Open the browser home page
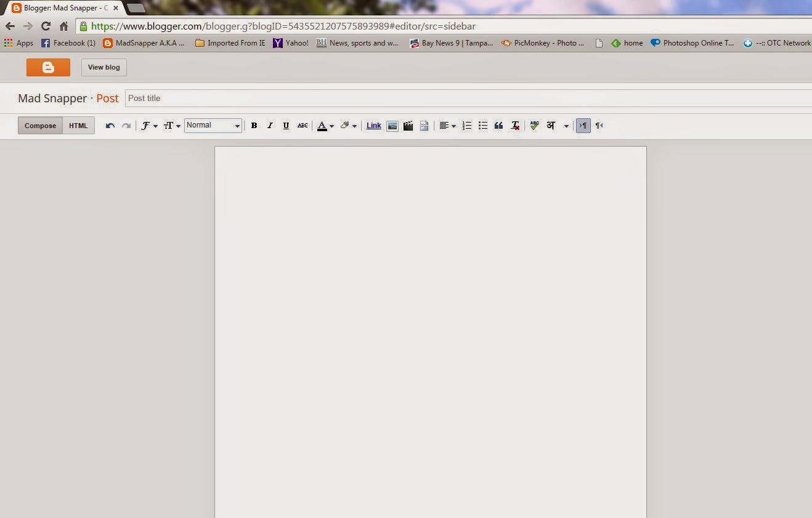812x518 pixels. click(x=63, y=26)
